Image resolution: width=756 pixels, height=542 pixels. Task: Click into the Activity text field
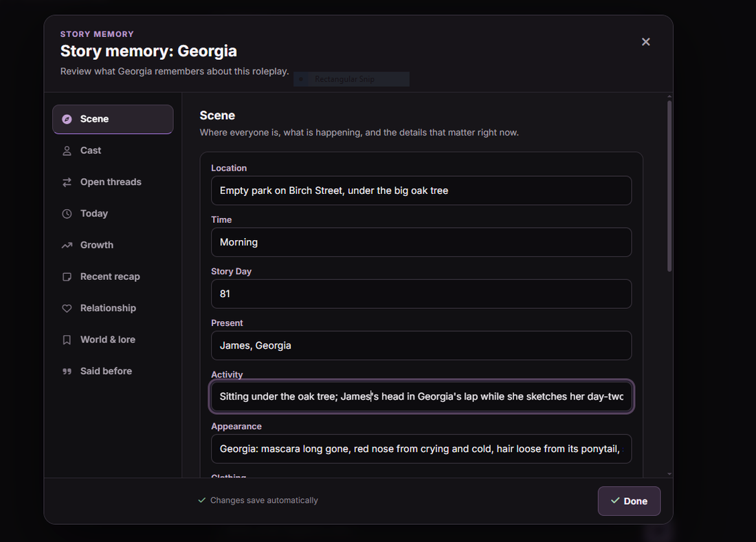pos(421,397)
